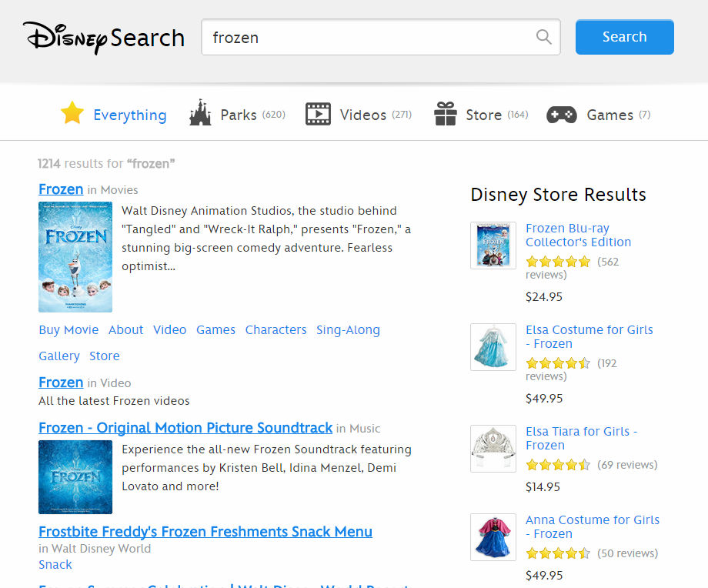Open the Sing-Along link under Frozen
Viewport: 708px width, 588px height.
click(348, 329)
